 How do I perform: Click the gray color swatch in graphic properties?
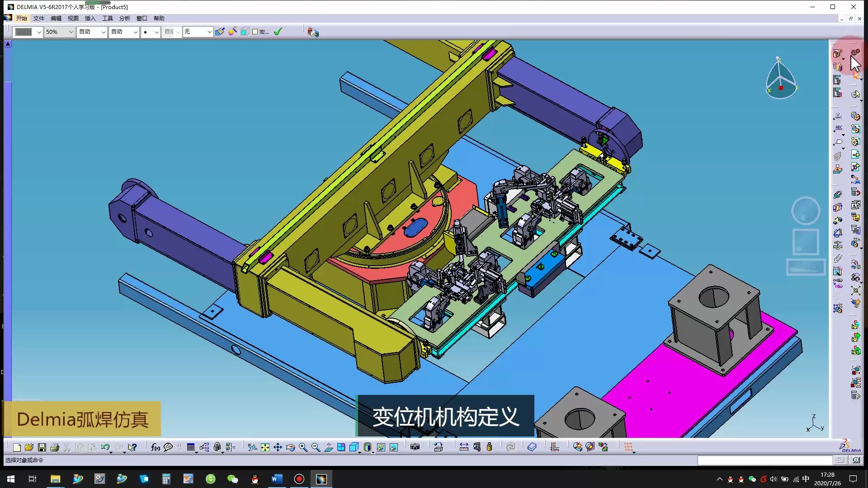pyautogui.click(x=24, y=32)
